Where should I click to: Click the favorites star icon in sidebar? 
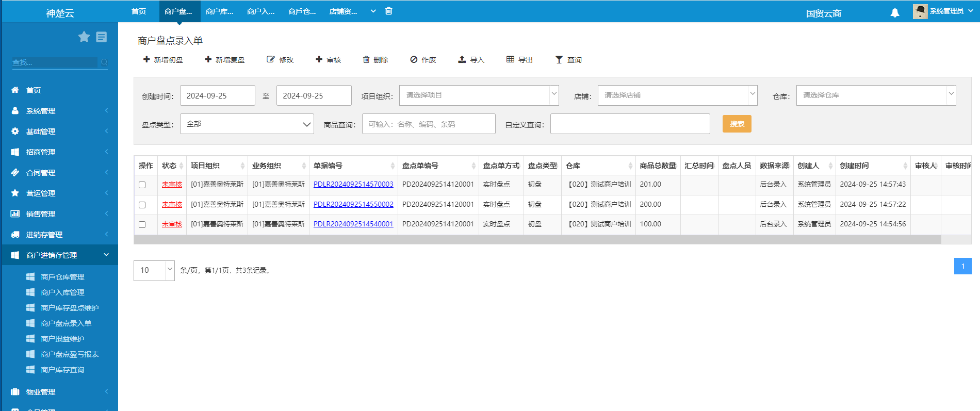(x=84, y=37)
